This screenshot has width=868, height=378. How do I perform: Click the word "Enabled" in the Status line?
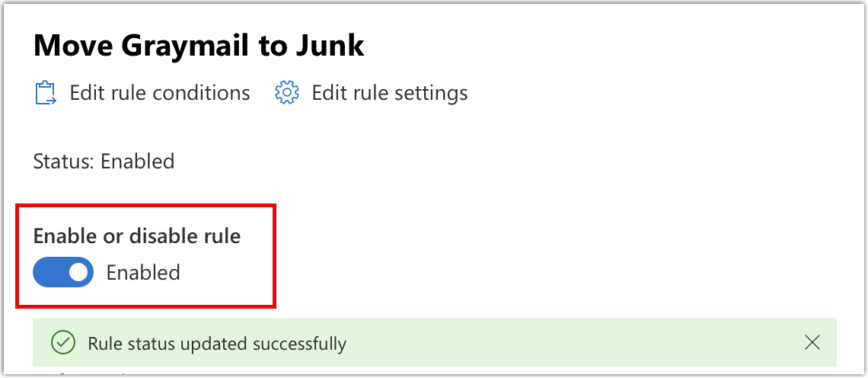point(138,162)
